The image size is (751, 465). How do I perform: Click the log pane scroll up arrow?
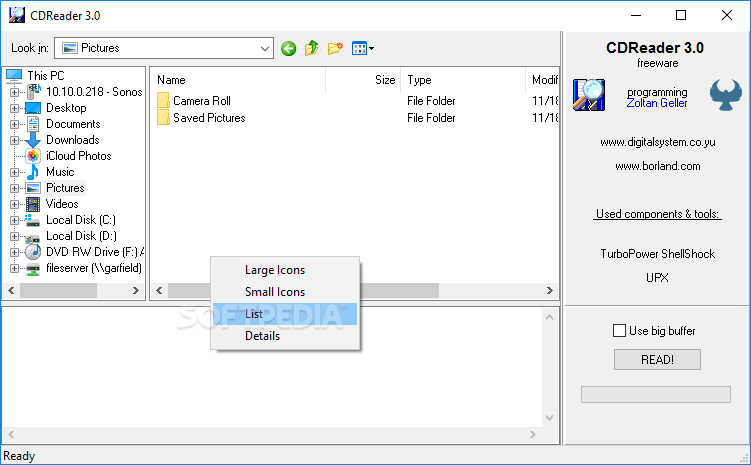[x=549, y=317]
